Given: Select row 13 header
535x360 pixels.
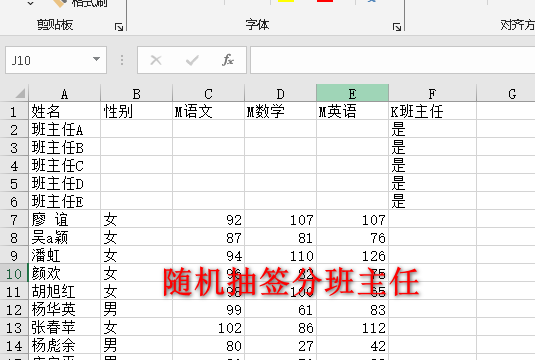Looking at the screenshot, I should pyautogui.click(x=14, y=328).
